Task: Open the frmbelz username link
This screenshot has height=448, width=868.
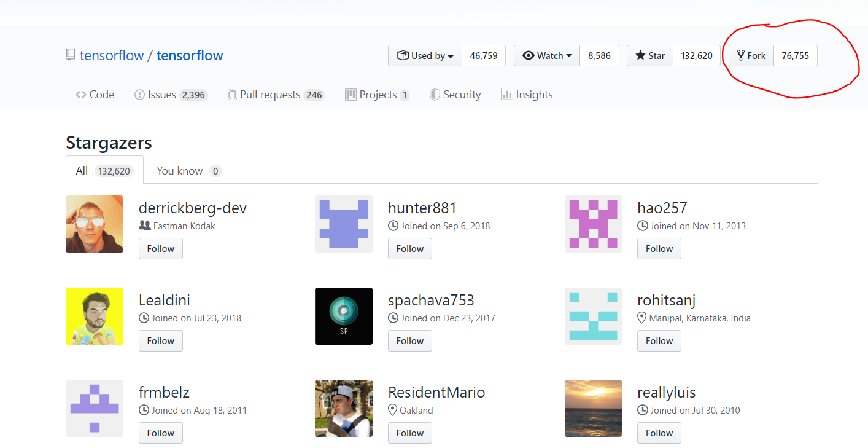Action: coord(164,392)
